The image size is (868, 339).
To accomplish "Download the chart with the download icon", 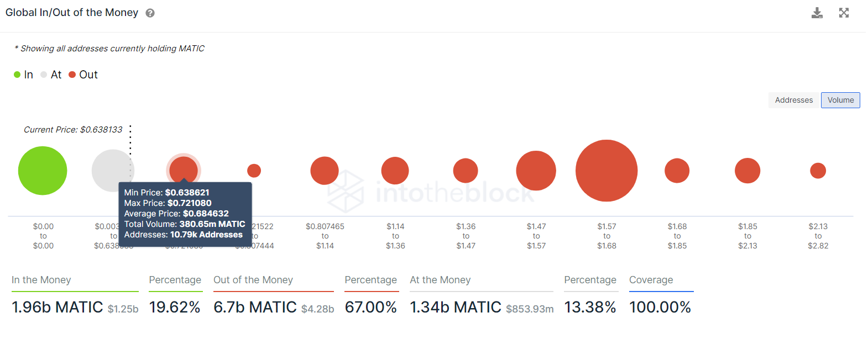I will coord(817,13).
